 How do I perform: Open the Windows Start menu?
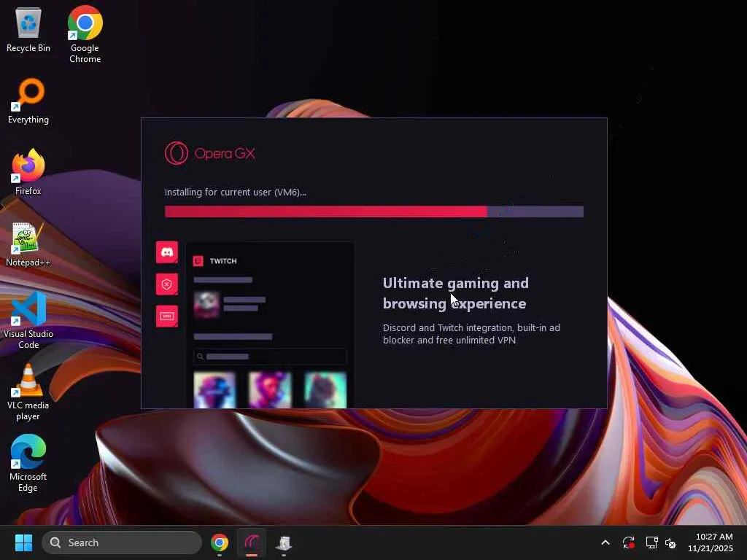(23, 542)
